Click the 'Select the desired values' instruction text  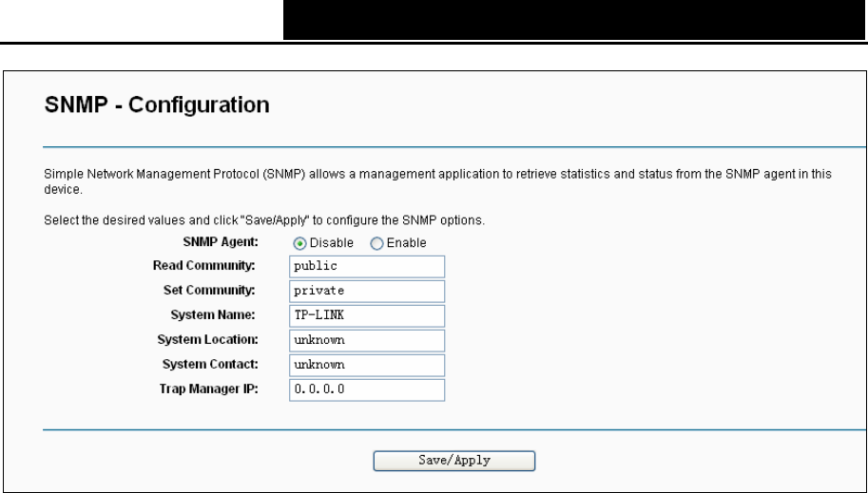(264, 220)
